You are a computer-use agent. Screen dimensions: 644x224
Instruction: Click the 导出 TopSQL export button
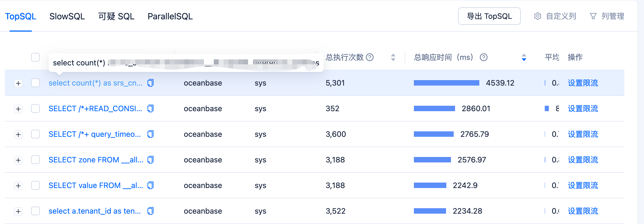[489, 16]
